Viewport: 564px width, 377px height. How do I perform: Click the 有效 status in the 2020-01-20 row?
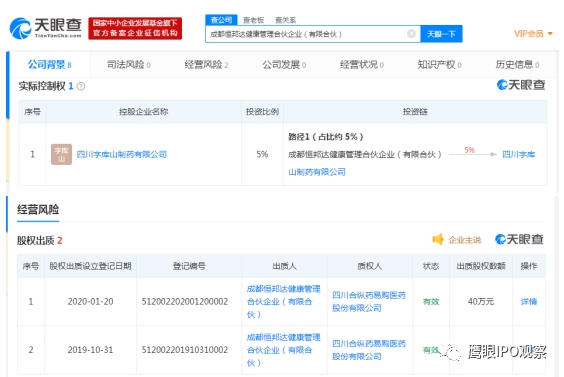tap(431, 301)
